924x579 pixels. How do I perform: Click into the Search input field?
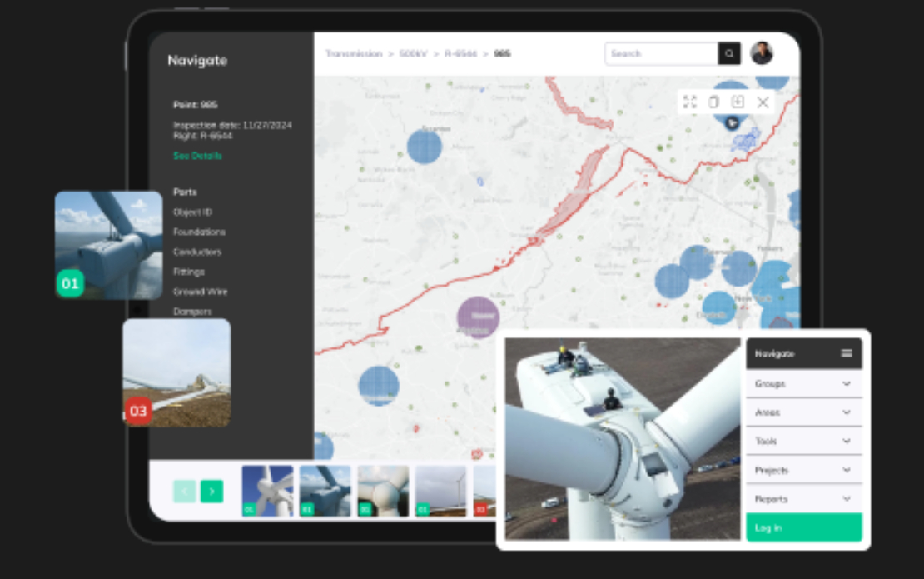[x=661, y=54]
